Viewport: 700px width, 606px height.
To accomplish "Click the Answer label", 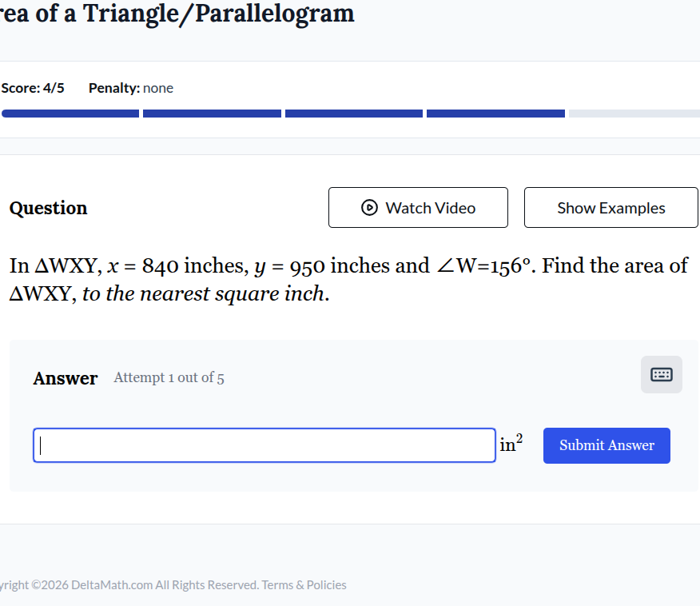I will [x=66, y=378].
